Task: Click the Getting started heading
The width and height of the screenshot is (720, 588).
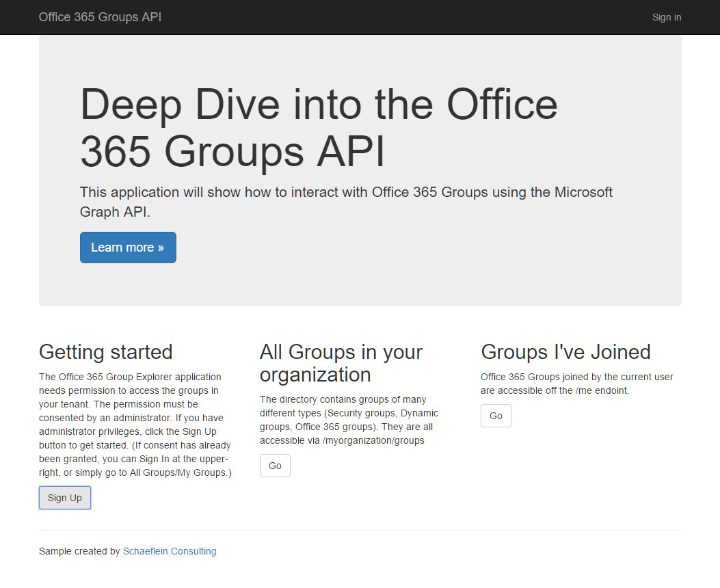Action: tap(105, 352)
